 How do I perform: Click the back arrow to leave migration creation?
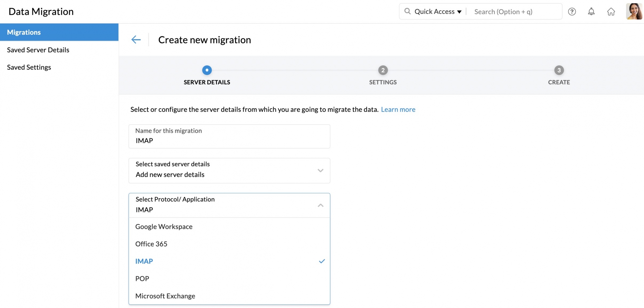click(136, 39)
